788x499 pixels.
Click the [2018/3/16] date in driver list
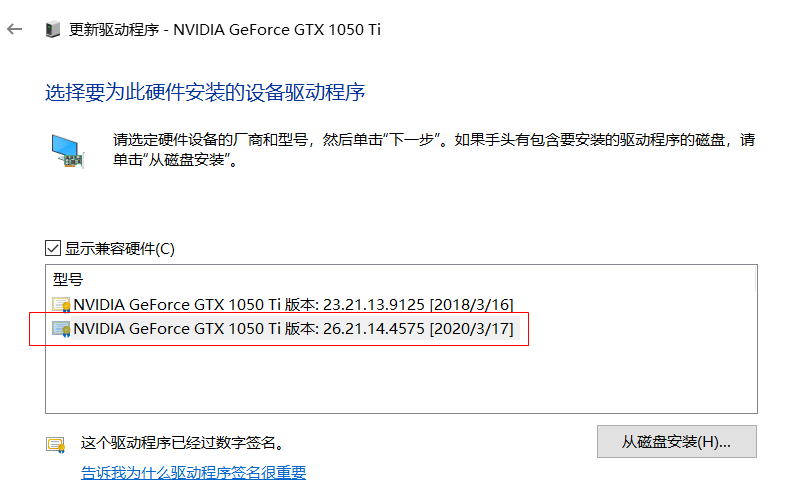(x=472, y=304)
